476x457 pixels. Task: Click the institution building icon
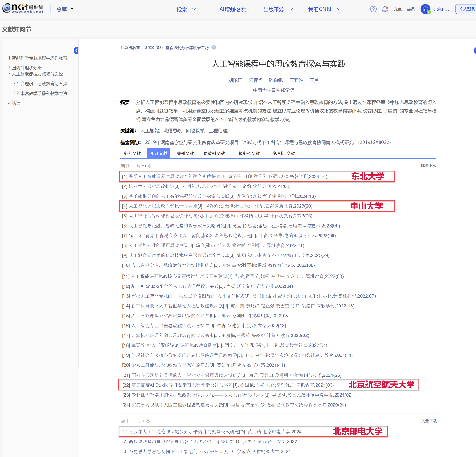(425, 9)
